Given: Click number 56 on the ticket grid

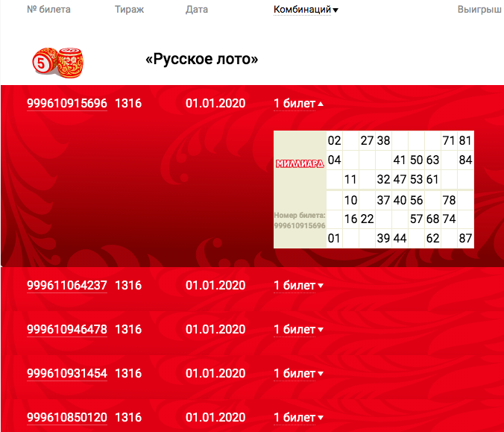Looking at the screenshot, I should [x=416, y=201].
